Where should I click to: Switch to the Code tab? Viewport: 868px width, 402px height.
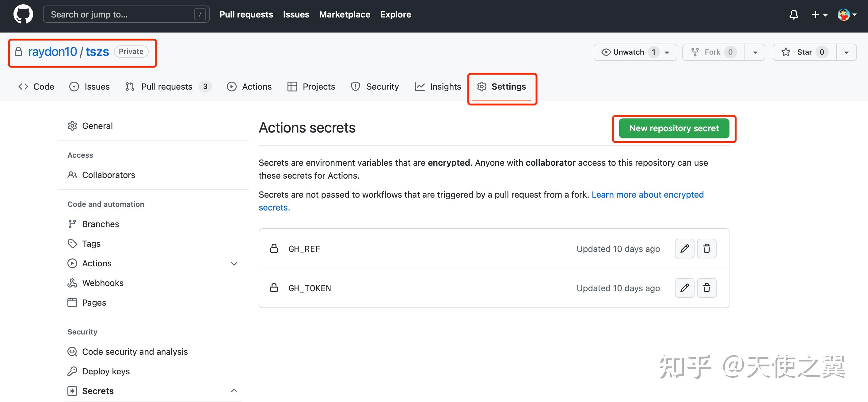[36, 86]
